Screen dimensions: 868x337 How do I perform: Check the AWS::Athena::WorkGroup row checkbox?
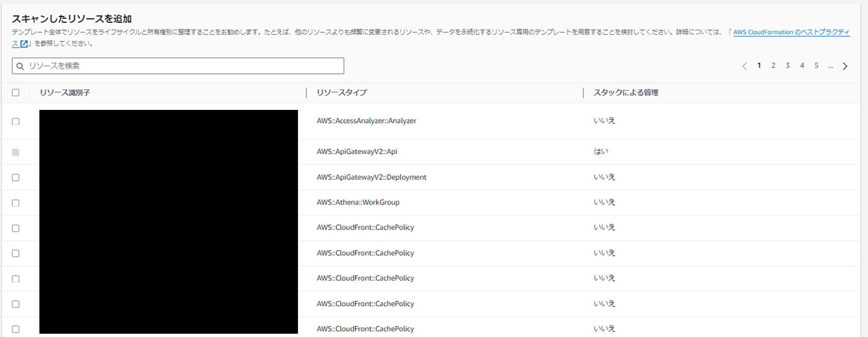tap(16, 203)
